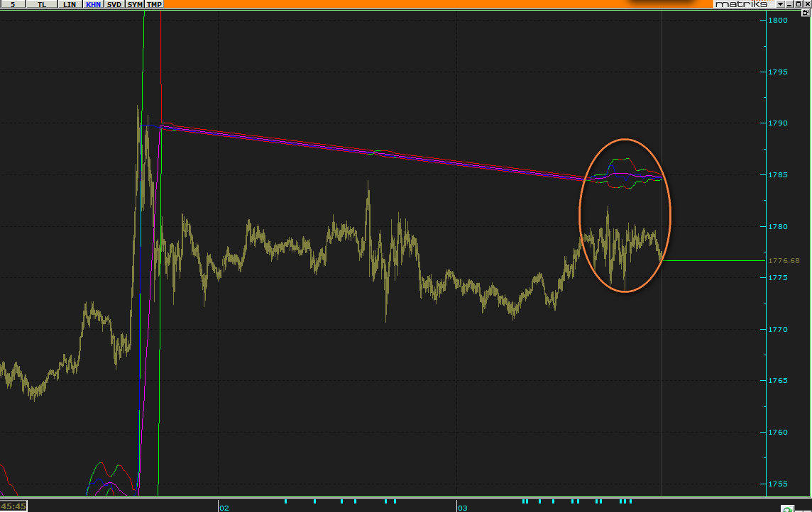Click the 1760 price axis label
This screenshot has height=512, width=812.
pos(778,433)
